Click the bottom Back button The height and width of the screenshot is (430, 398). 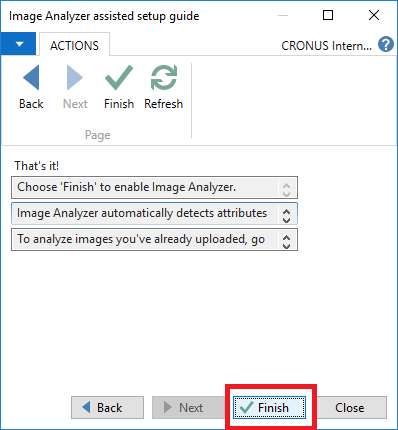[107, 407]
